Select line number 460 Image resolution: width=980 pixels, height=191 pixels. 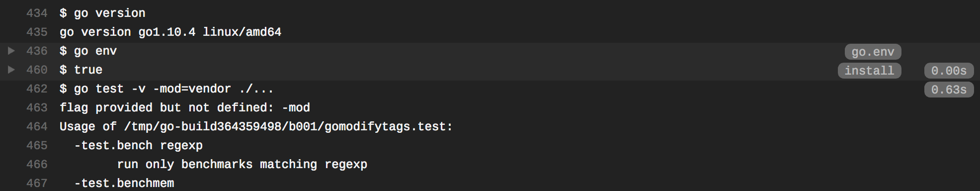click(x=37, y=70)
